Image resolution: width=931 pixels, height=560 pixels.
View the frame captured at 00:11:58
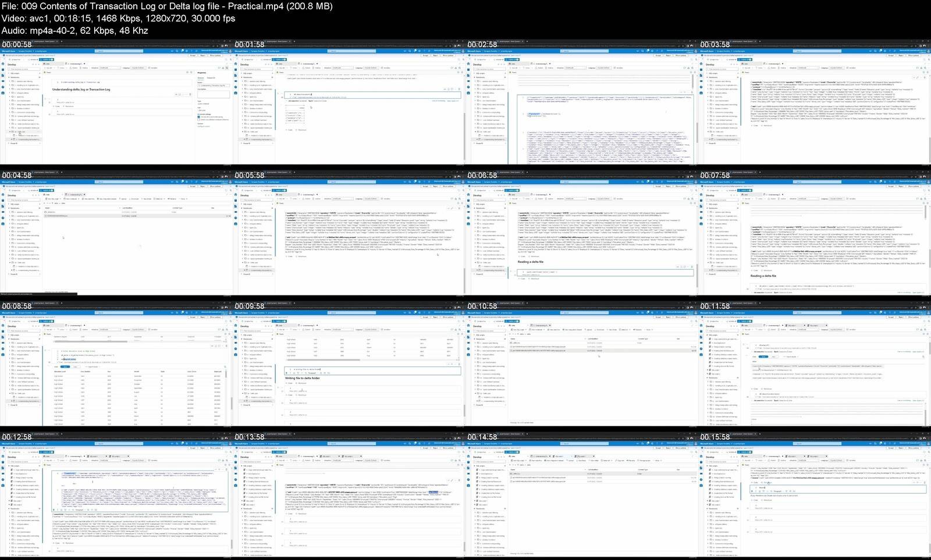[815, 364]
